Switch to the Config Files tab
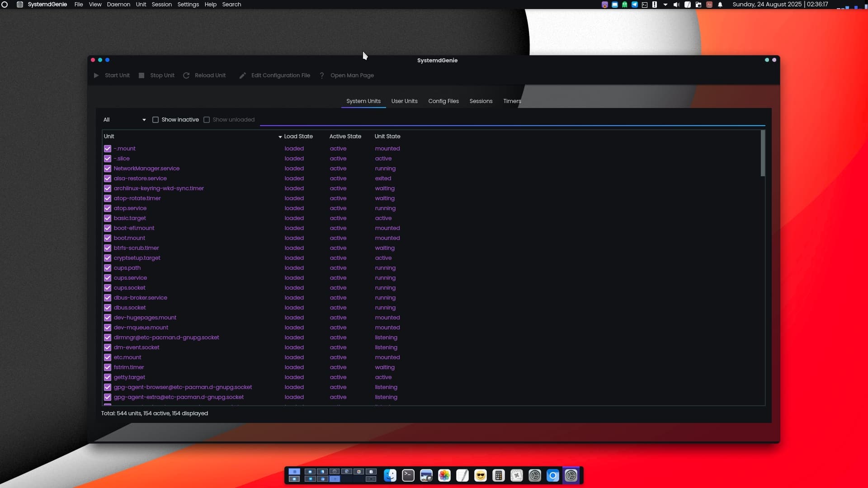 [443, 101]
